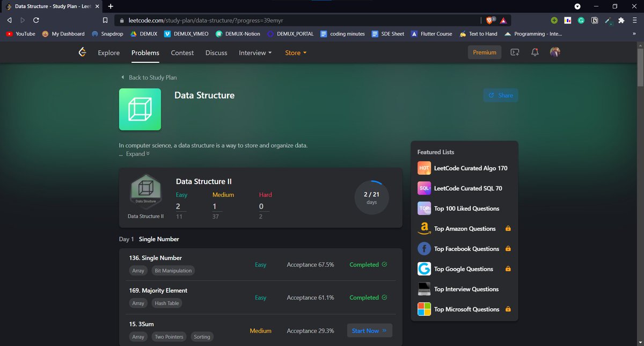Open LeetCode Curated Algo 170 list
644x346 pixels.
click(471, 168)
